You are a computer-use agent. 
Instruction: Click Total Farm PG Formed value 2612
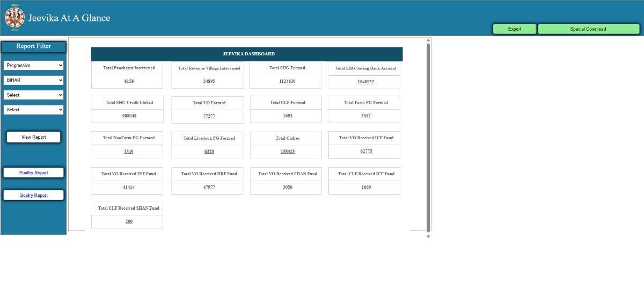[x=365, y=116]
